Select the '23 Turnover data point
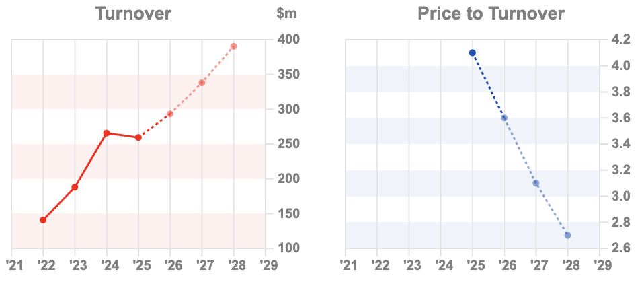The width and height of the screenshot is (644, 284). (75, 187)
